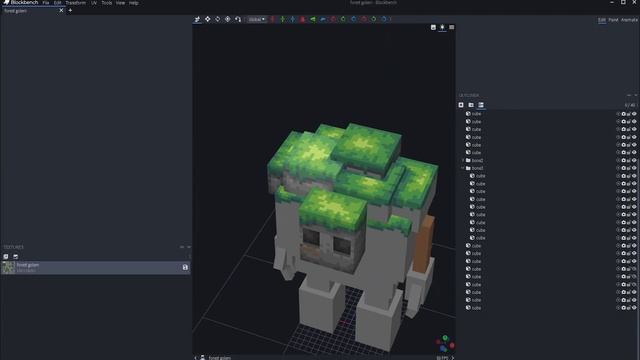Click the first green Y-axis toolbar icon
The width and height of the screenshot is (640, 360).
(x=282, y=19)
